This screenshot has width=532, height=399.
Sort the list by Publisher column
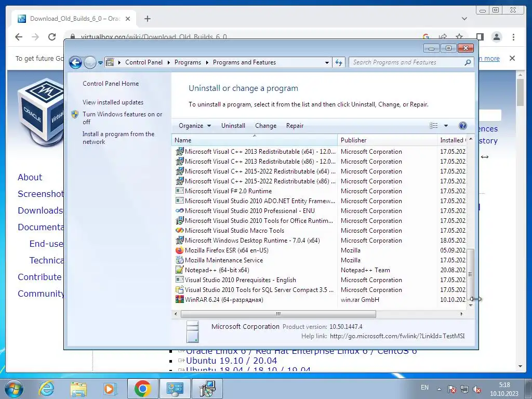[x=387, y=140]
